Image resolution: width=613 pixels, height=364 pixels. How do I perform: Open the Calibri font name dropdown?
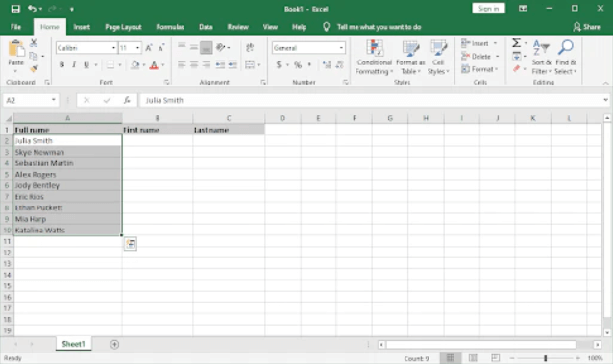coord(113,48)
